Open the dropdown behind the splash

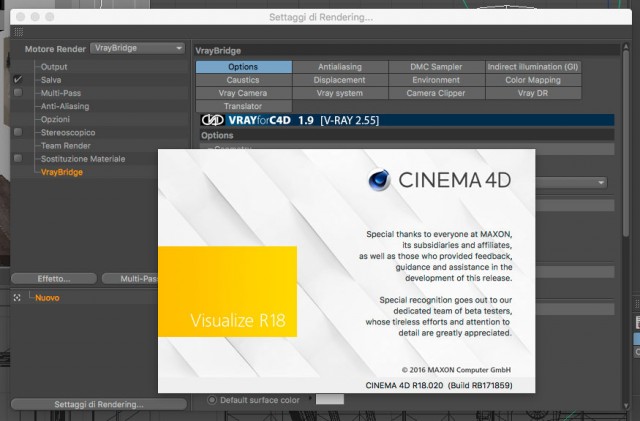point(571,183)
